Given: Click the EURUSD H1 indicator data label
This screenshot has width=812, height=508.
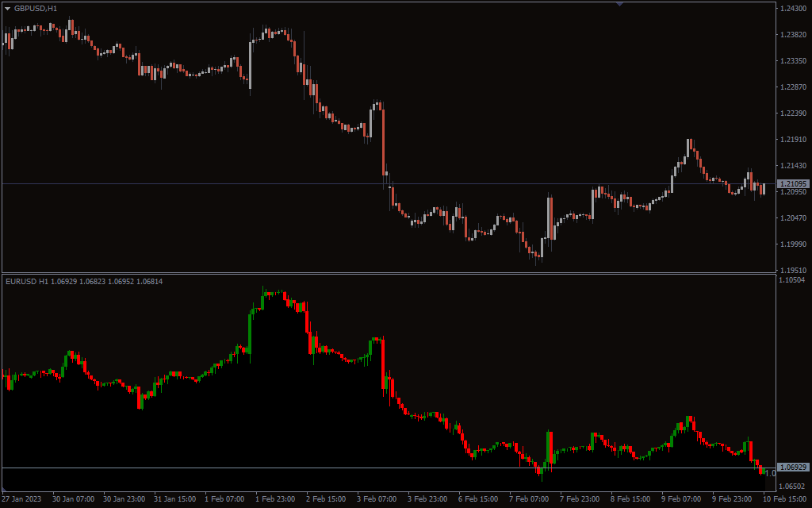Looking at the screenshot, I should (x=83, y=281).
